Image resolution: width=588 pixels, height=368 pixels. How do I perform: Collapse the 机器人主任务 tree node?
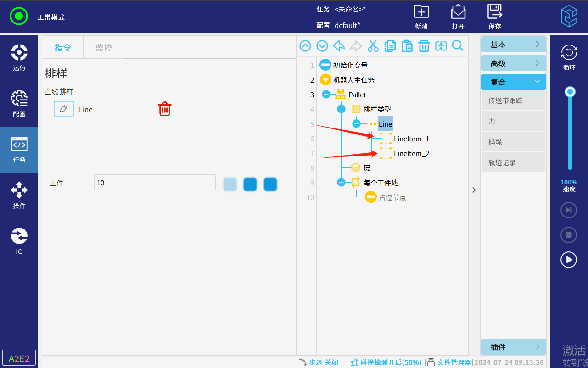coord(325,80)
